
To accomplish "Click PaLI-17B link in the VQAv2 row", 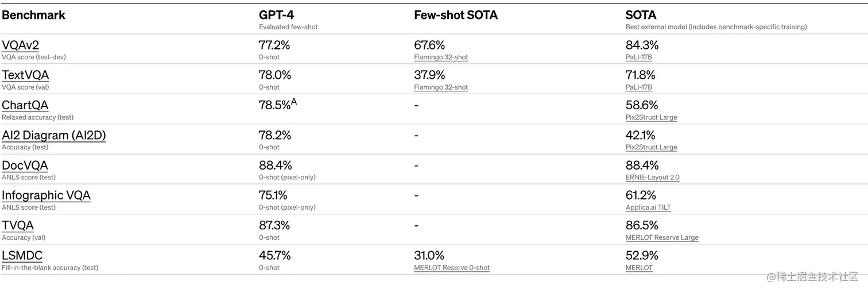I will 639,57.
